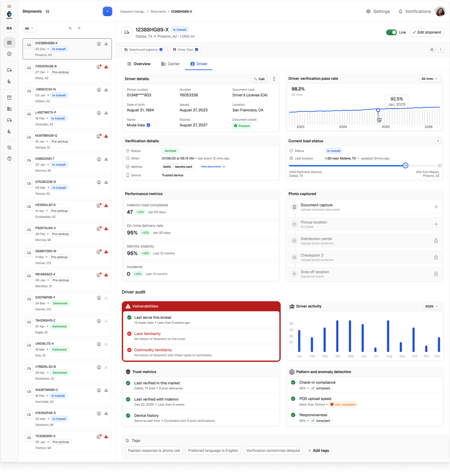Open Driver details three-dot menu
The height and width of the screenshot is (476, 450).
274,79
